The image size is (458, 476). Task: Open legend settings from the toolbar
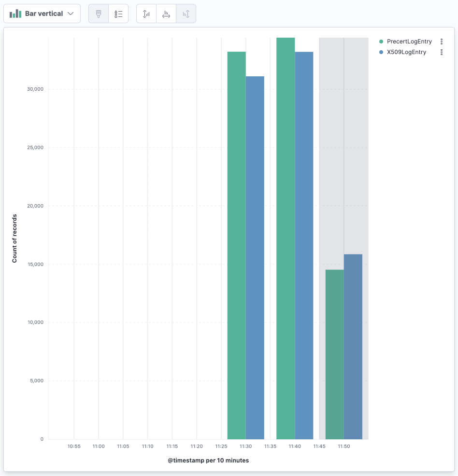point(118,14)
